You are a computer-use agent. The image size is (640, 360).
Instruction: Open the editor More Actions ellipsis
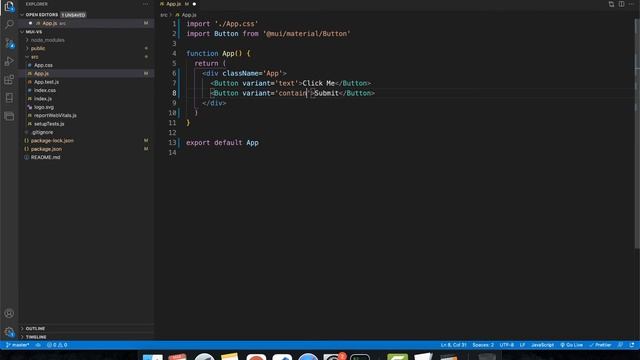(x=631, y=4)
